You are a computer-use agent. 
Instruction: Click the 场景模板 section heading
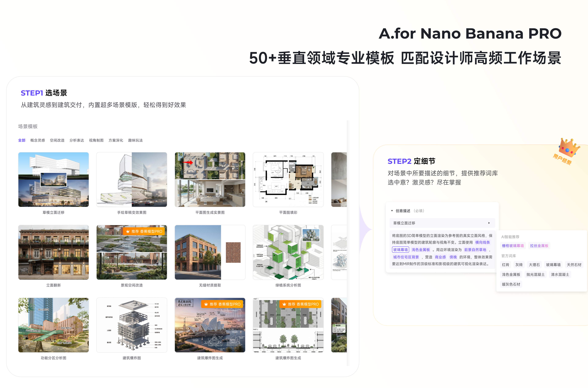point(28,126)
